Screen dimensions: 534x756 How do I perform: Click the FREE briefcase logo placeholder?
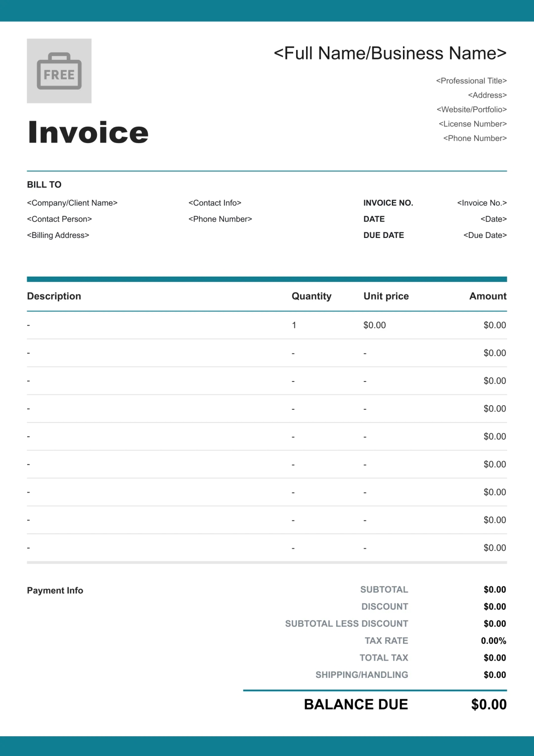click(x=59, y=71)
